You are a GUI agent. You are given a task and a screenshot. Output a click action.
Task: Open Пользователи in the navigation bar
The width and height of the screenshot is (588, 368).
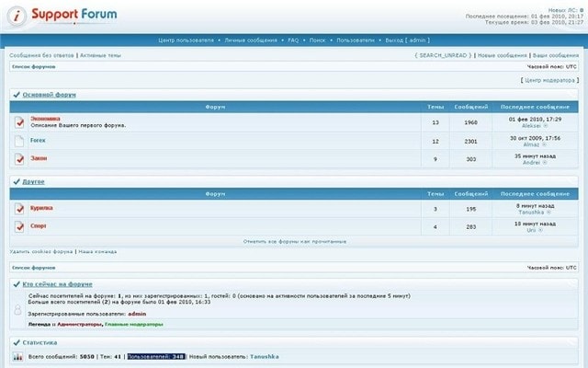coord(356,40)
